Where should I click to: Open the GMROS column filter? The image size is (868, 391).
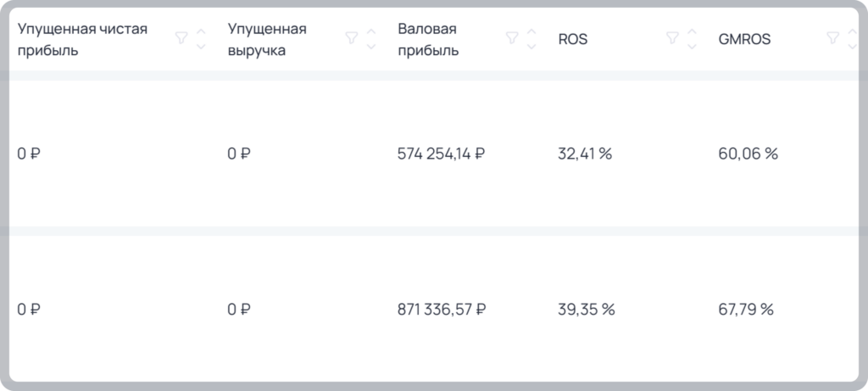click(832, 38)
